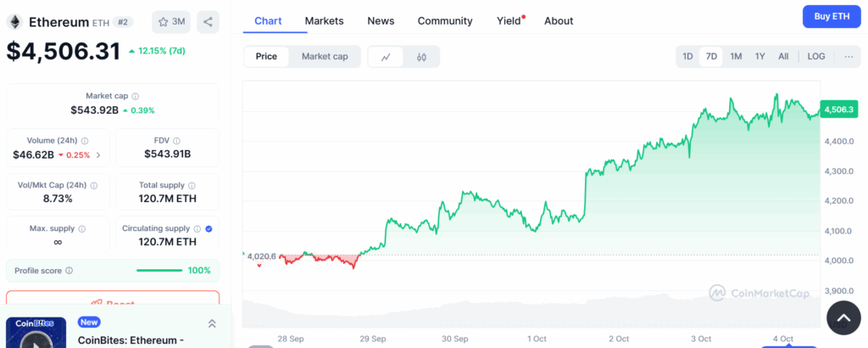Select the 1M time range
868x348 pixels.
[736, 57]
